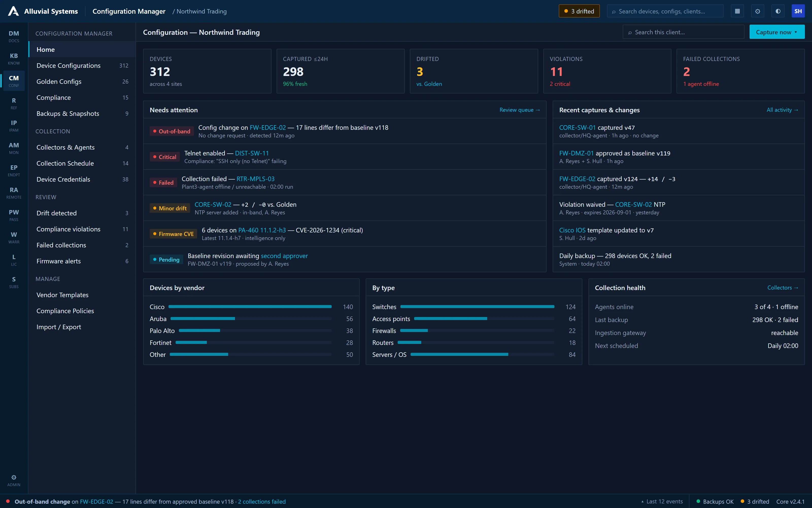The width and height of the screenshot is (812, 508).
Task: Click the Cisco vendor bar
Action: tap(250, 307)
